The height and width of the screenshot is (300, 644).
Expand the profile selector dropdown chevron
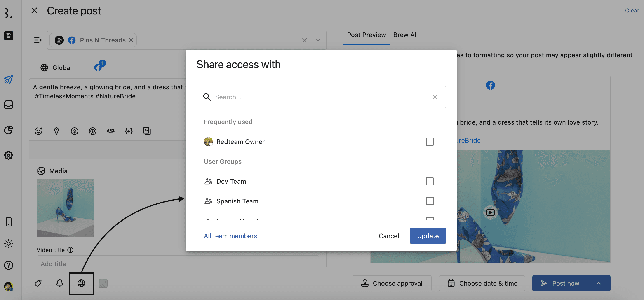[x=318, y=40]
